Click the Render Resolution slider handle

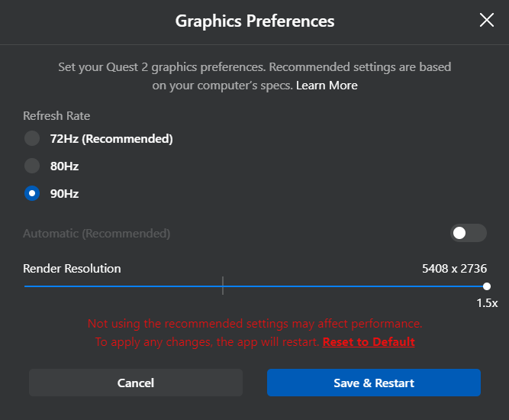click(487, 286)
